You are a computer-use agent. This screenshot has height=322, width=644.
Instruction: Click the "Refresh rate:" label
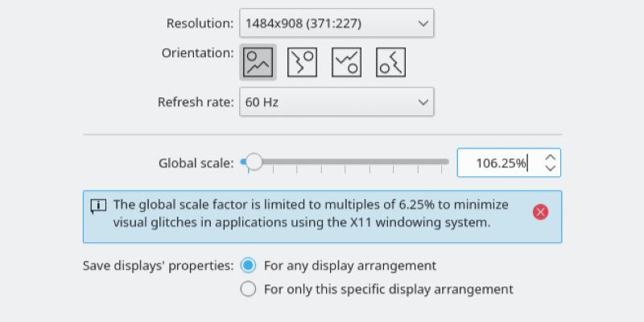click(196, 102)
